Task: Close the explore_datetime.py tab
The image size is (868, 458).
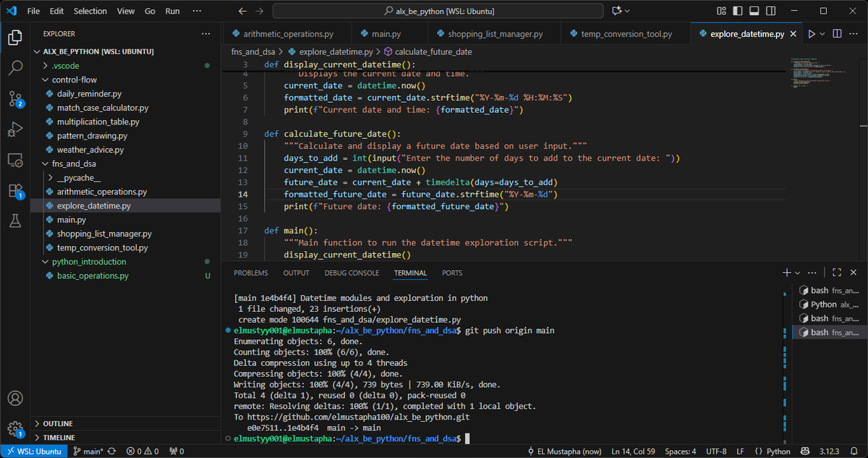Action: pyautogui.click(x=793, y=34)
